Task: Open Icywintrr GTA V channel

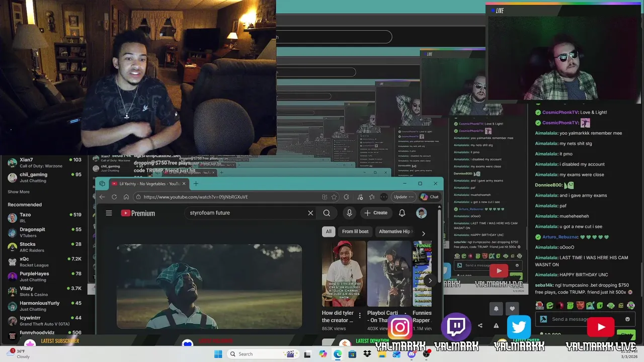Action: point(44,321)
